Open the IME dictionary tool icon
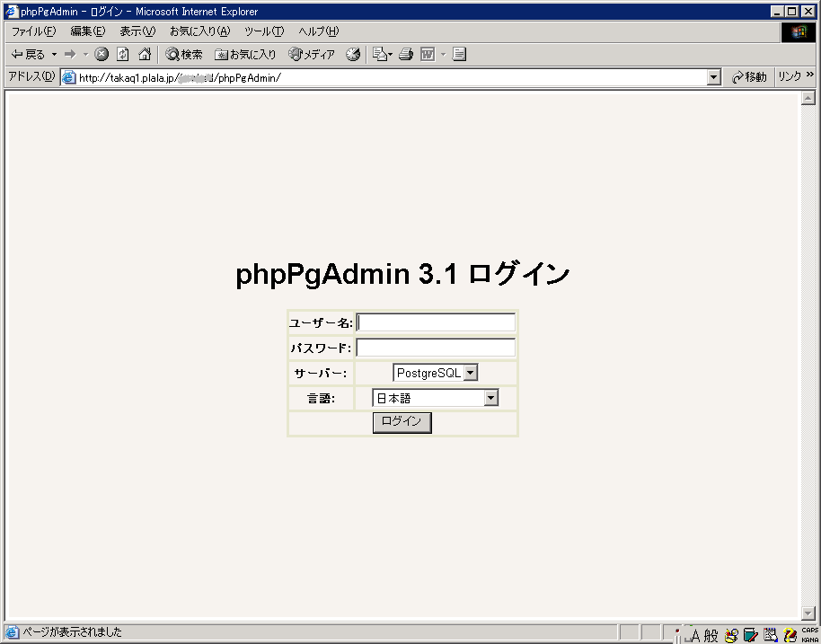This screenshot has width=821, height=644. click(751, 636)
